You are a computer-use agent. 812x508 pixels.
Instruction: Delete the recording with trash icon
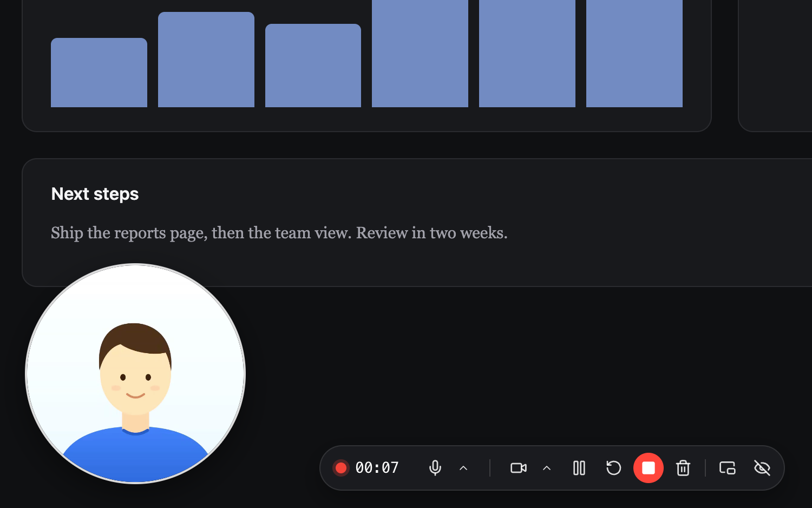pyautogui.click(x=683, y=468)
